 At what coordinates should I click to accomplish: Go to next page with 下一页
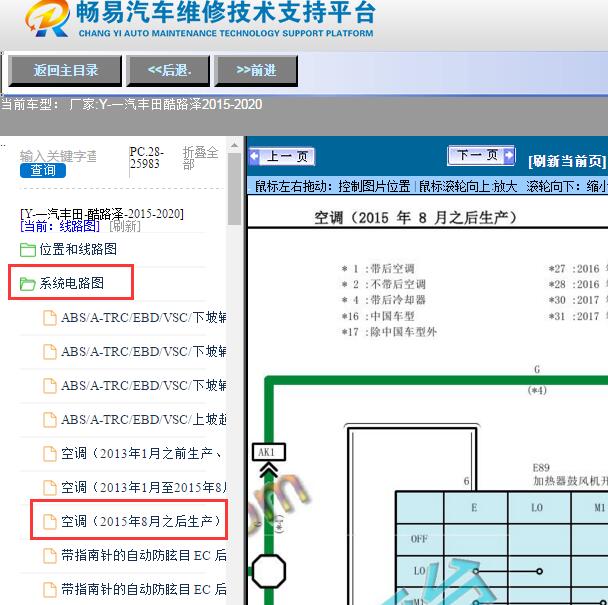(x=481, y=156)
